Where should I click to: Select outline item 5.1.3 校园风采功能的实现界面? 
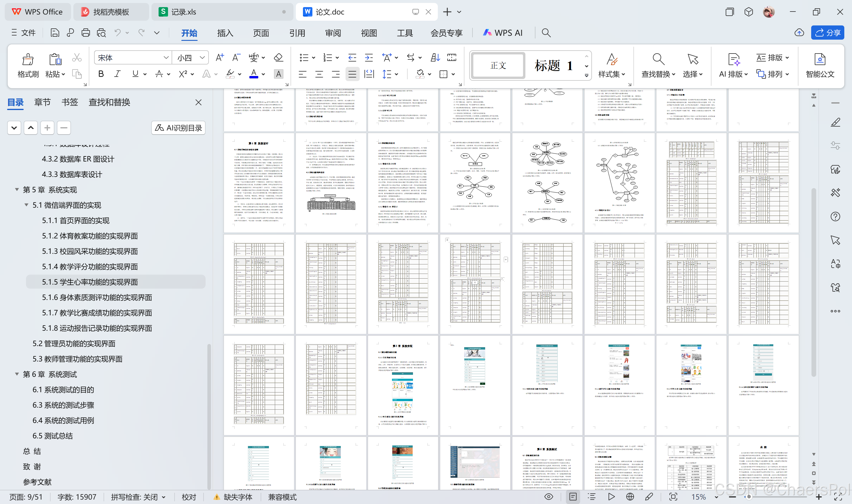[90, 251]
